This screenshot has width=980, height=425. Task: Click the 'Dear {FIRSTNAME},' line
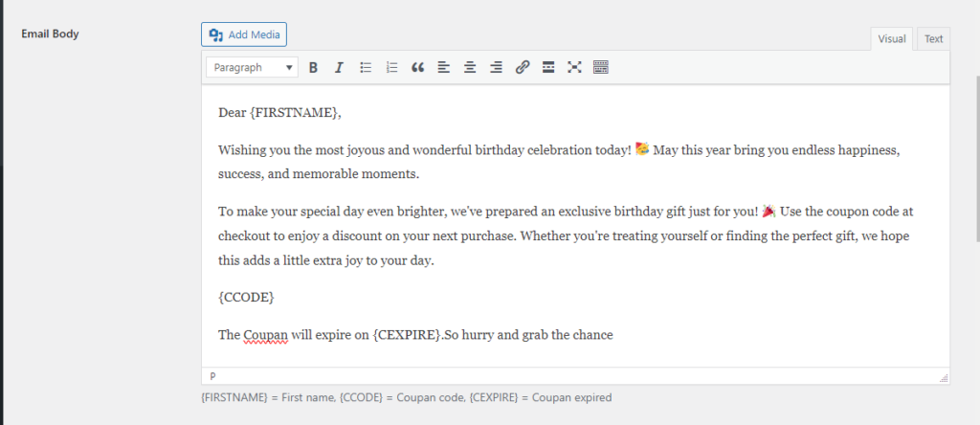[x=279, y=113]
